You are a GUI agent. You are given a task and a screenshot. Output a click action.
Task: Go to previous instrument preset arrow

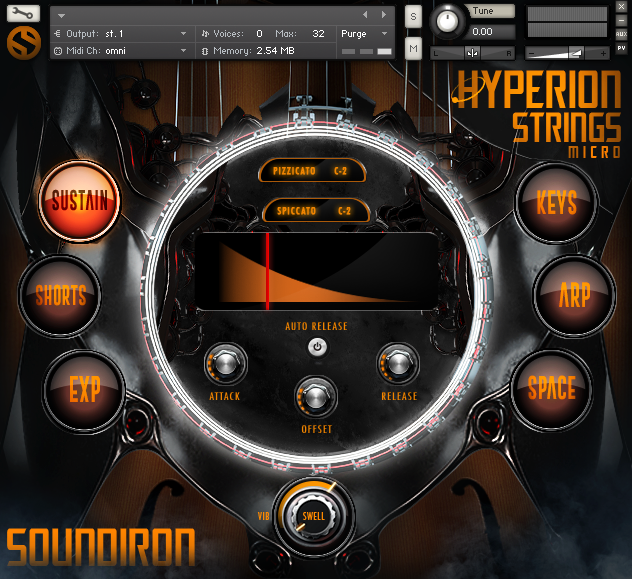[365, 15]
